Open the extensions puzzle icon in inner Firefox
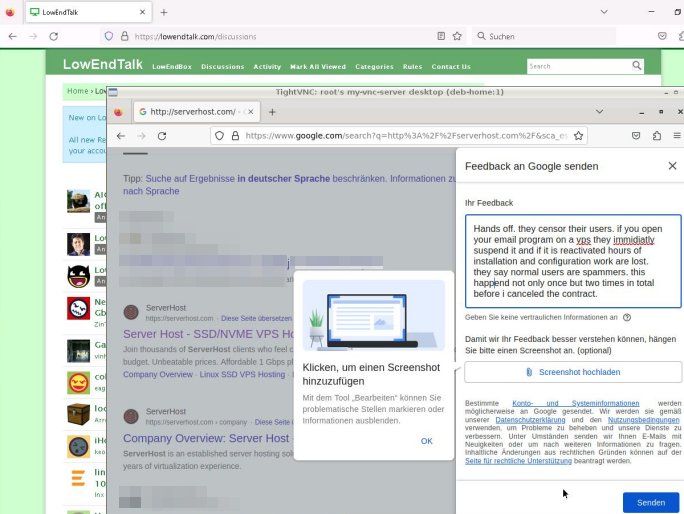684x514 pixels. [657, 135]
